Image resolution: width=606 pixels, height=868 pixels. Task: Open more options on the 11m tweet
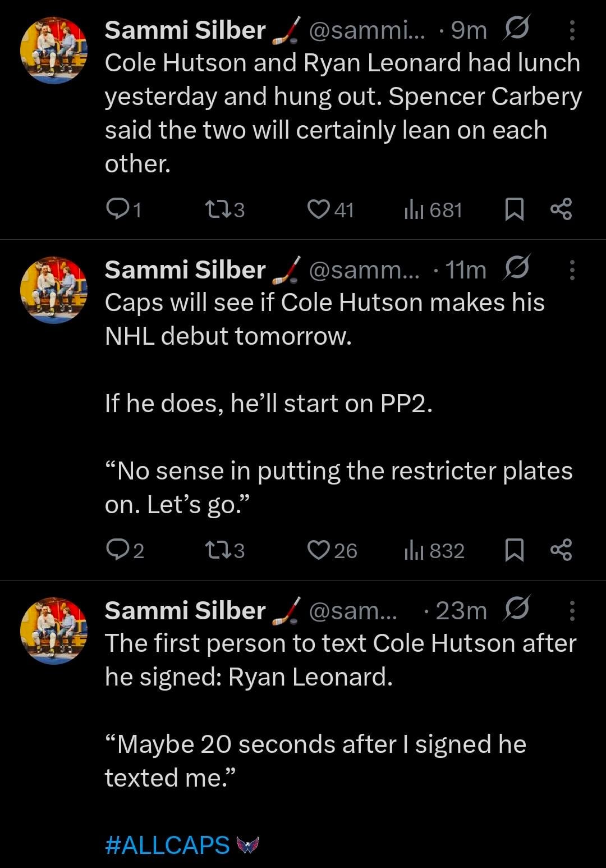(572, 270)
